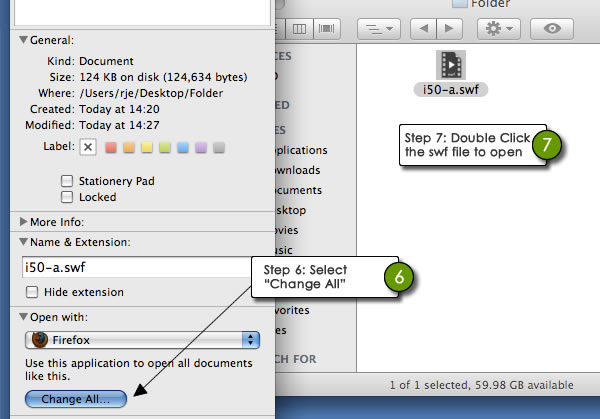Screen dimensions: 600x419
Task: Click the i50-a.swf filename text field
Action: tap(137, 267)
